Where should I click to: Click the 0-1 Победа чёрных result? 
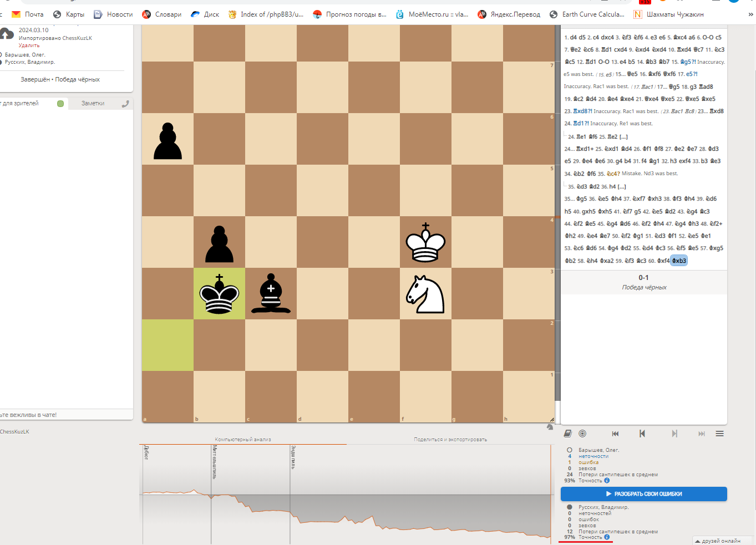click(x=643, y=282)
